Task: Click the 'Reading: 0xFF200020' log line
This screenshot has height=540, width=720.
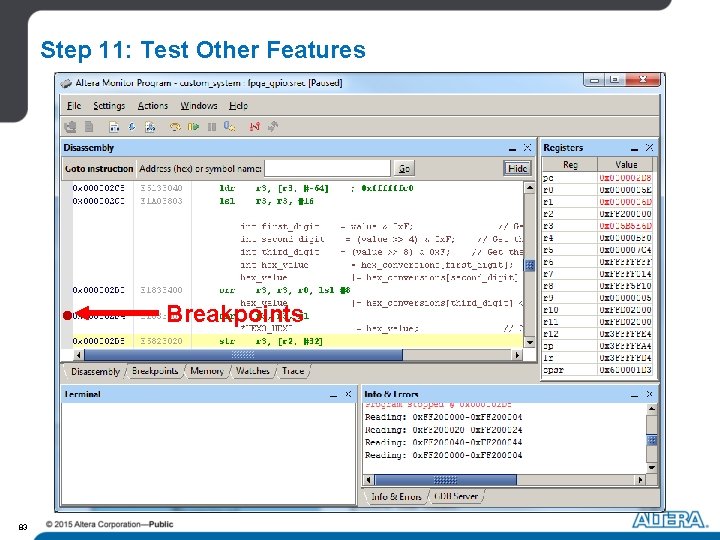Action: (443, 430)
